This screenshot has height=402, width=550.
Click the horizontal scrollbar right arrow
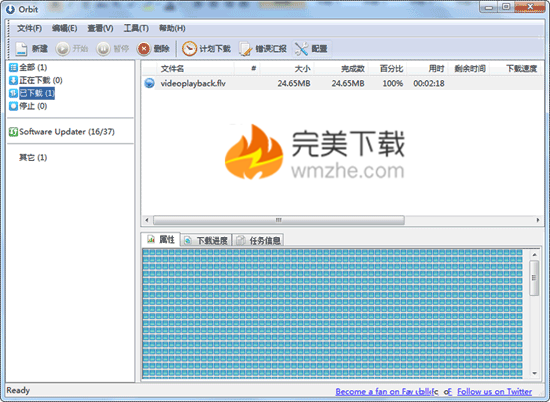pos(538,220)
